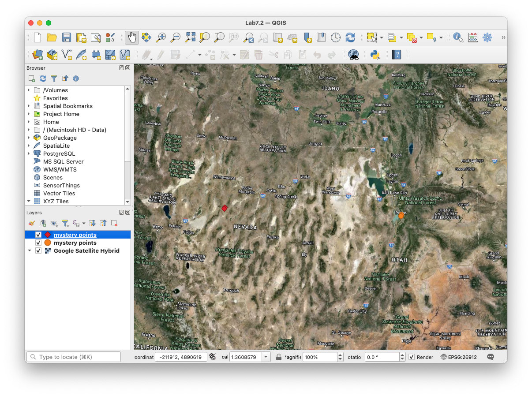
Task: Open the Help contents book icon
Action: click(397, 55)
